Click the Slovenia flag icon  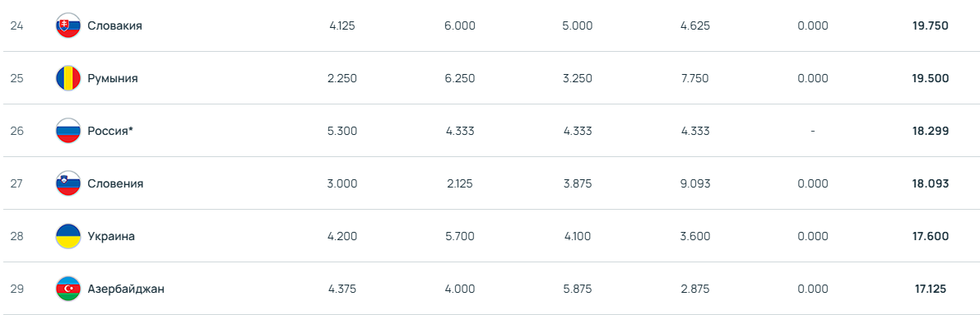[x=68, y=183]
